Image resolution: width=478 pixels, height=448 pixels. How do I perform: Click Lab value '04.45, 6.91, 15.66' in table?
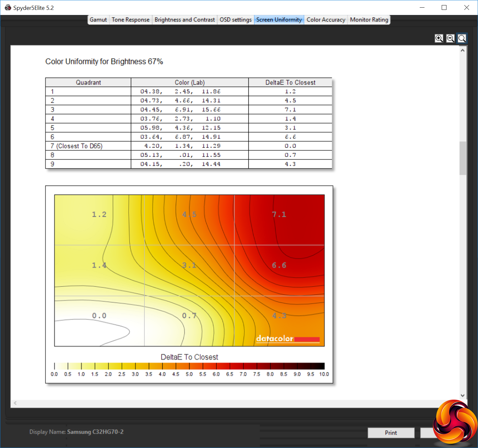tap(180, 110)
